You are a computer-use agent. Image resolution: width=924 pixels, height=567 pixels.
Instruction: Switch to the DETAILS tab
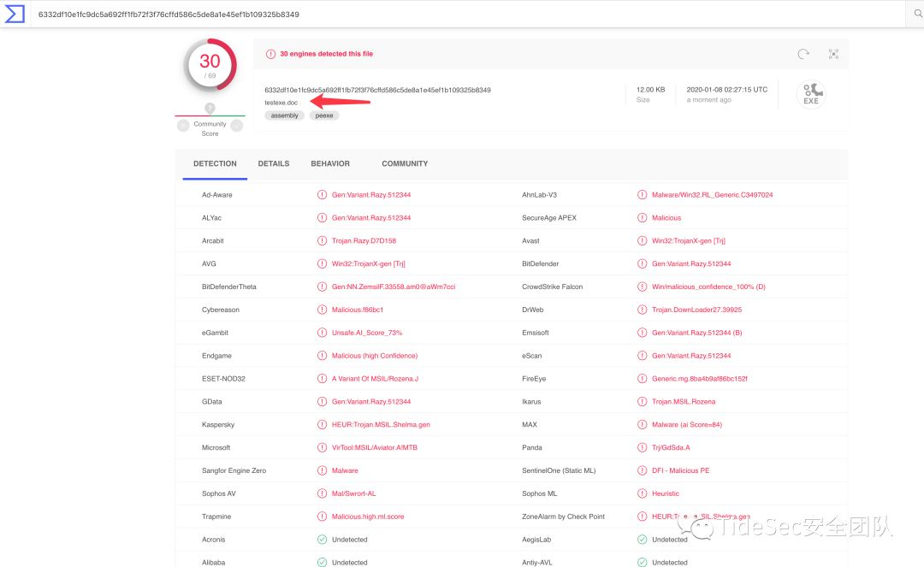[274, 163]
